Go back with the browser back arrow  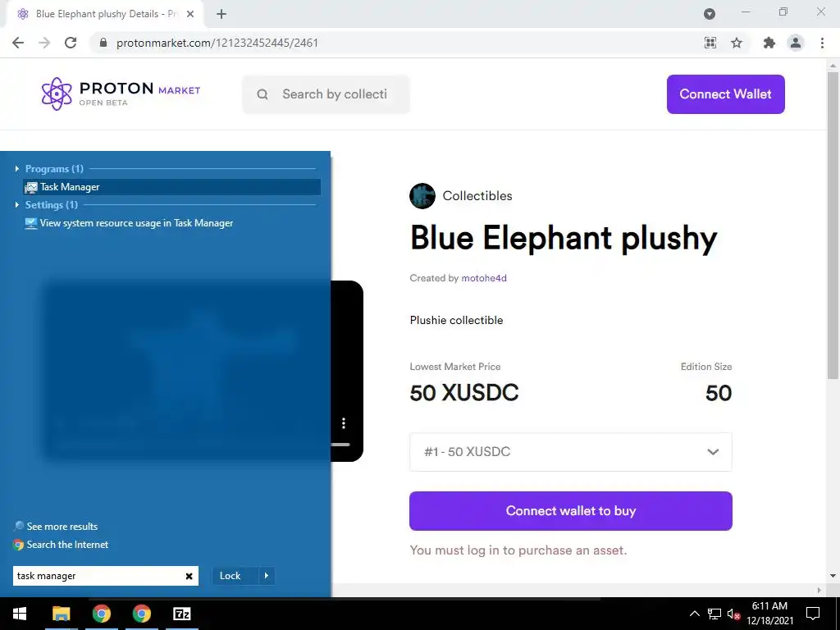click(18, 43)
